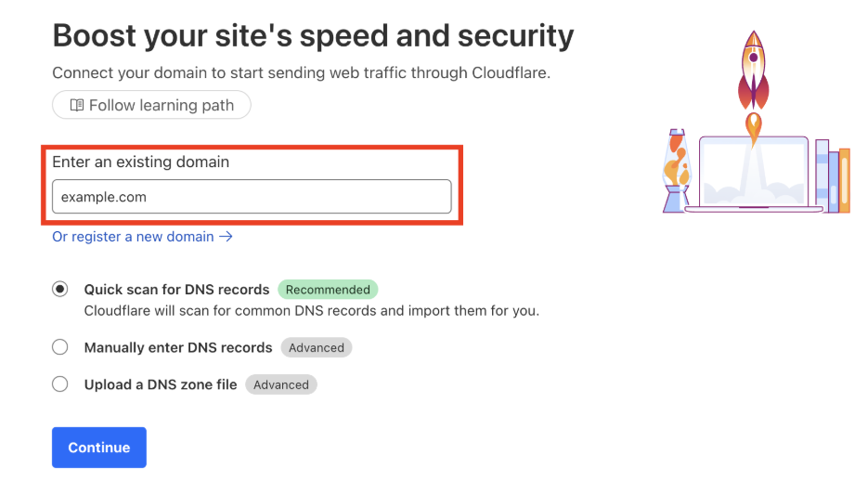The height and width of the screenshot is (481, 868).
Task: Click the laptop illustration
Action: point(753,176)
